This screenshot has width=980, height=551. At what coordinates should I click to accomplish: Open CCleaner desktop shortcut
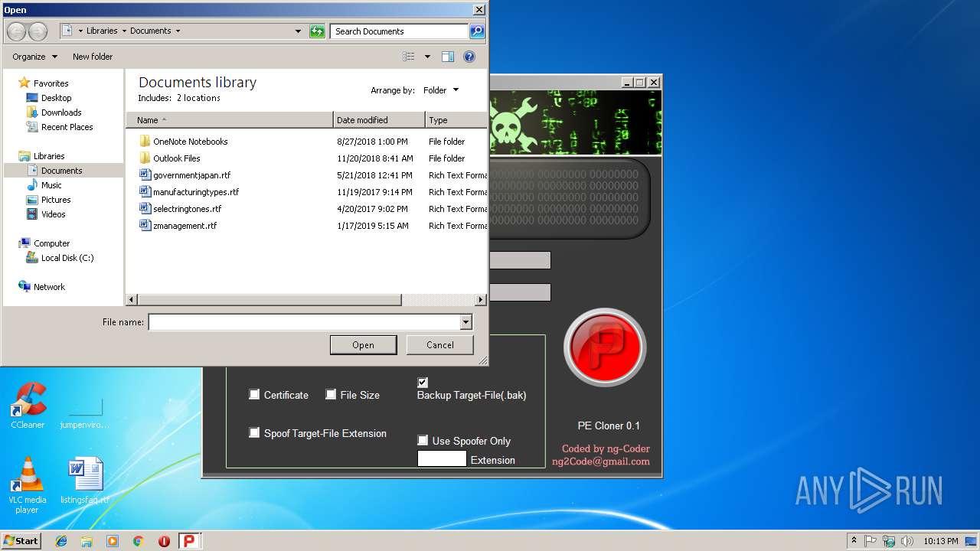pos(28,406)
